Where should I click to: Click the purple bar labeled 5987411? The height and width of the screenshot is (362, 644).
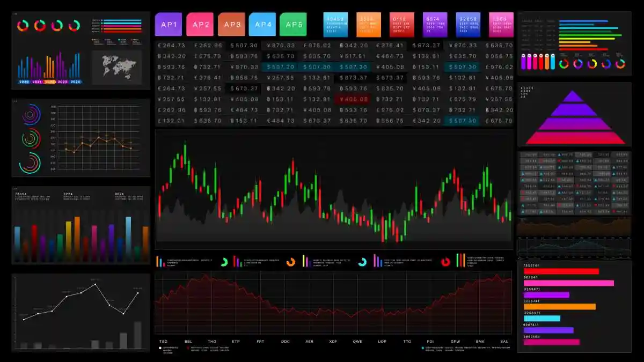click(x=548, y=330)
